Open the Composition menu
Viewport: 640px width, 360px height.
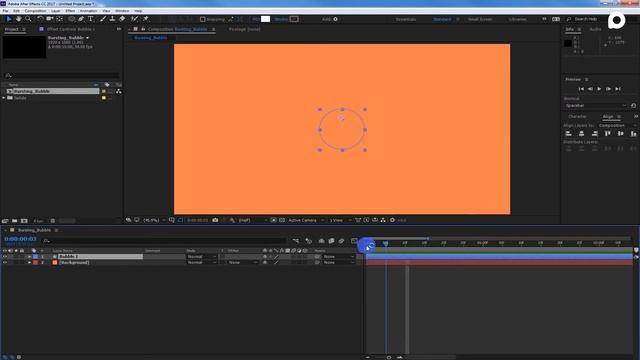pyautogui.click(x=36, y=11)
